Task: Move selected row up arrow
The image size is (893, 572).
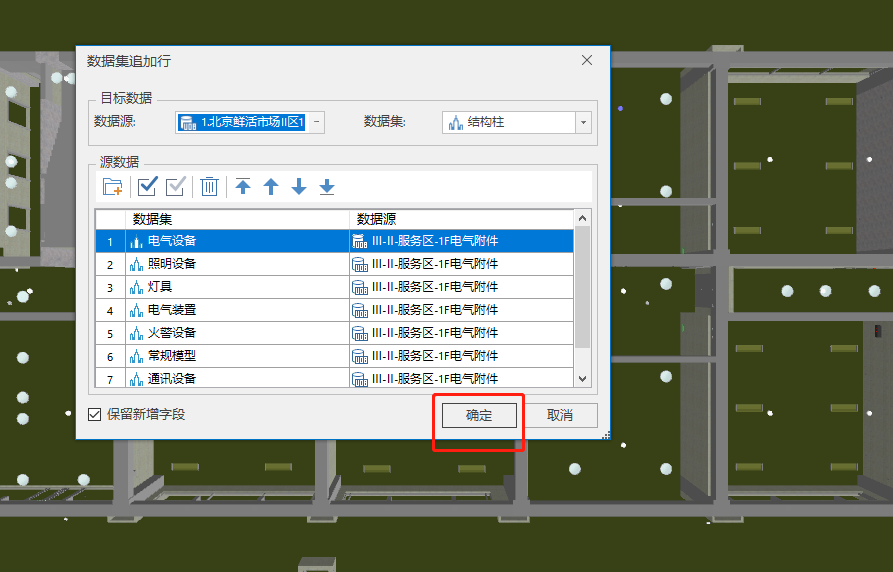Action: (x=271, y=186)
